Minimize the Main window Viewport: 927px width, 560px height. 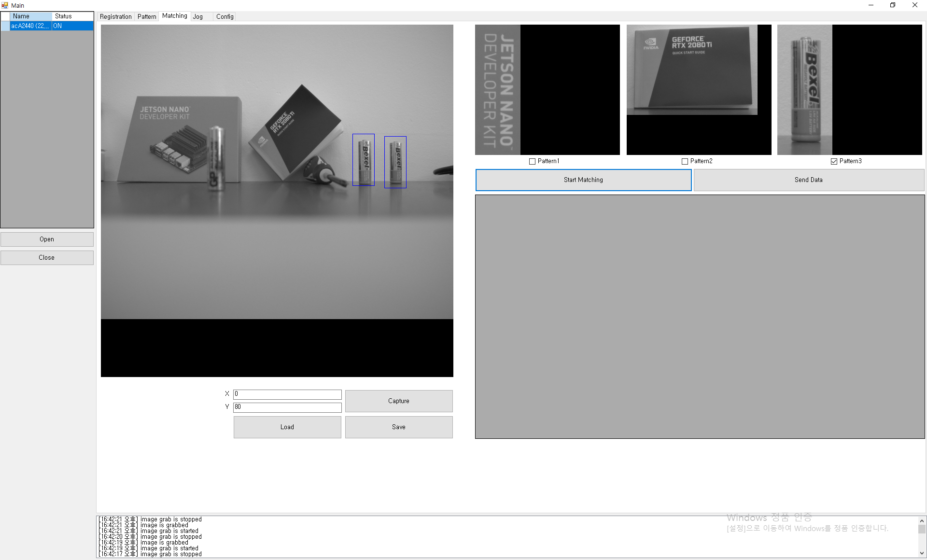(x=871, y=5)
